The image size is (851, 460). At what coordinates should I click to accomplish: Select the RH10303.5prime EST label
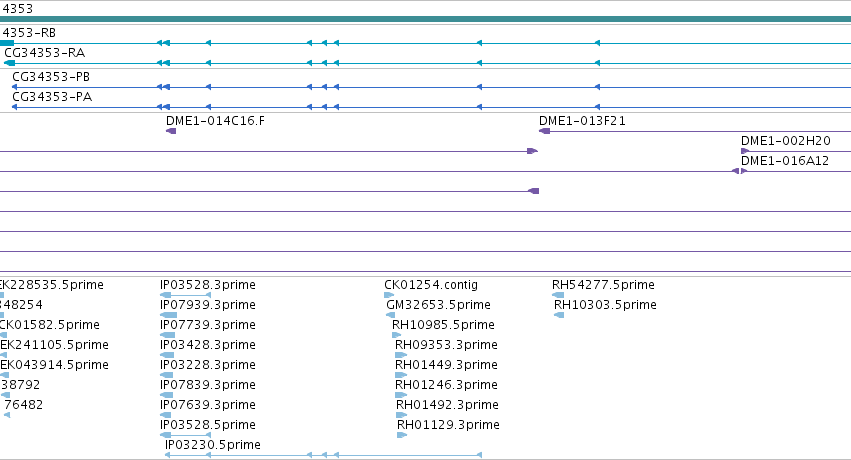[x=605, y=305]
